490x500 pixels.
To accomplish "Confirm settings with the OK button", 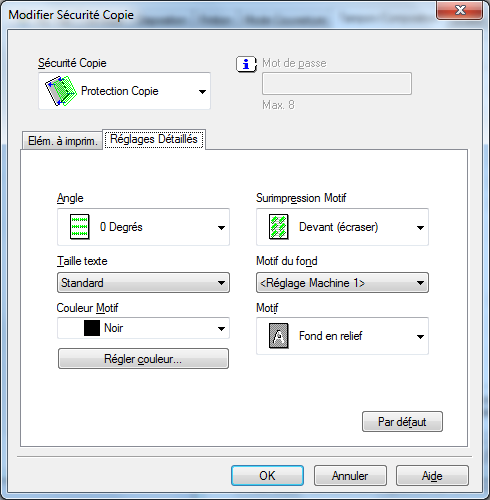I will click(267, 476).
